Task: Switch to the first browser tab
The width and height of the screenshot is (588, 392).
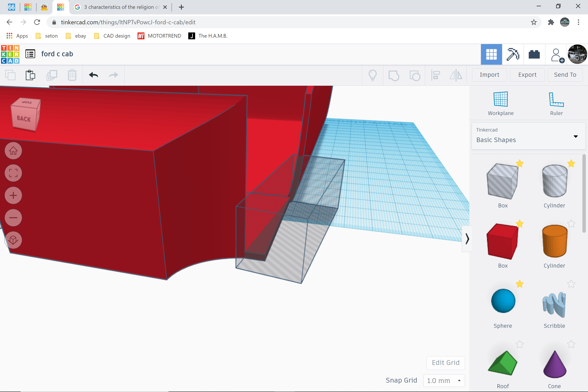Action: (12, 7)
